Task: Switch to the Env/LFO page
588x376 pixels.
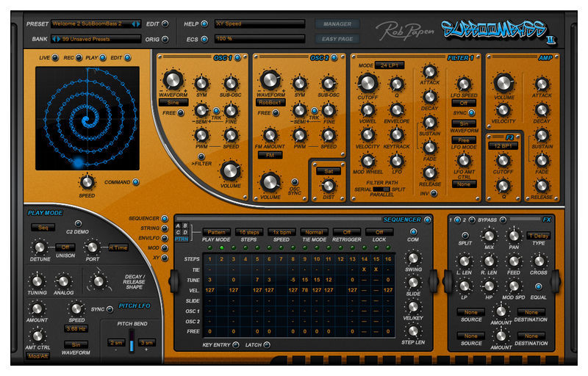Action: pyautogui.click(x=165, y=238)
